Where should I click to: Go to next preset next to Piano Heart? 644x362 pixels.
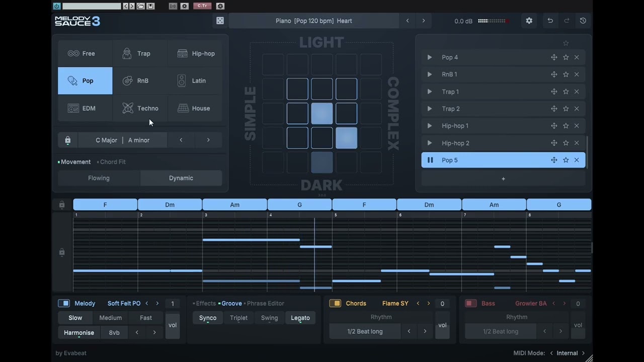pos(424,21)
